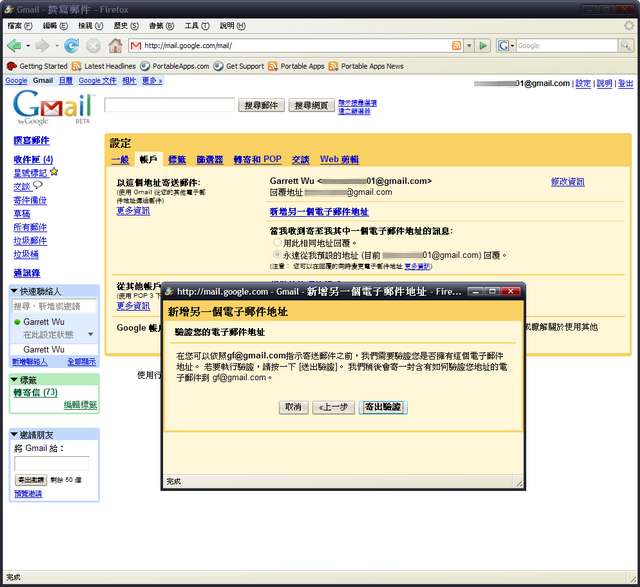Open the Get Support bookmark
This screenshot has width=640, height=587.
click(x=239, y=66)
